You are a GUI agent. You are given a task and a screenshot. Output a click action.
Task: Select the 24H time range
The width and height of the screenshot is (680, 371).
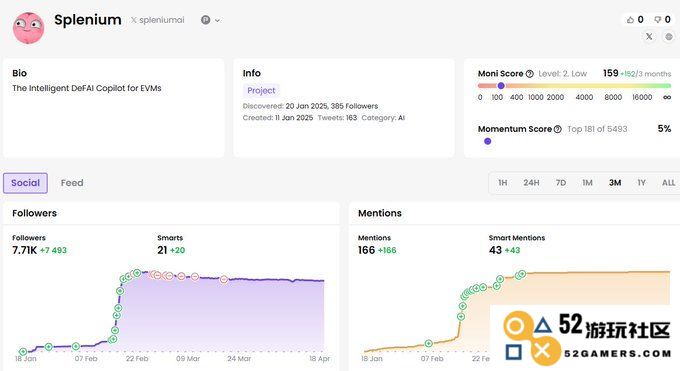pyautogui.click(x=531, y=183)
